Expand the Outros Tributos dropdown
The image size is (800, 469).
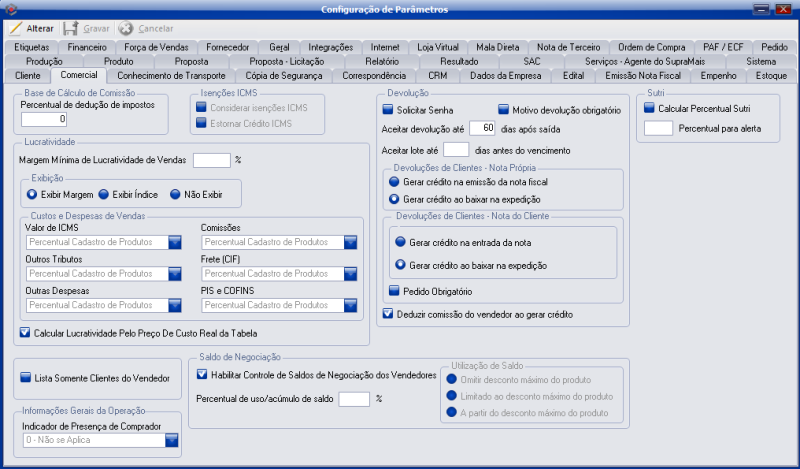click(175, 274)
